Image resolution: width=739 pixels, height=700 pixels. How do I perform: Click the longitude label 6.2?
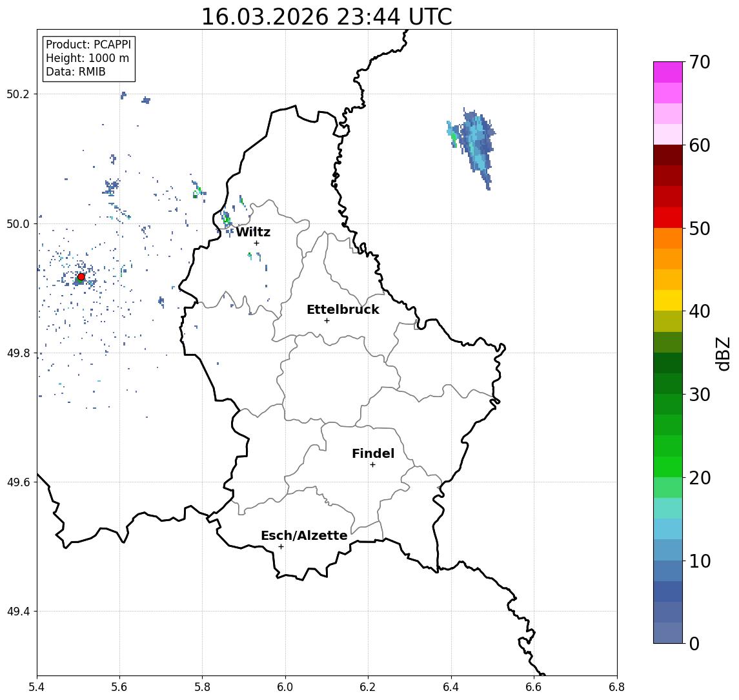pos(368,687)
